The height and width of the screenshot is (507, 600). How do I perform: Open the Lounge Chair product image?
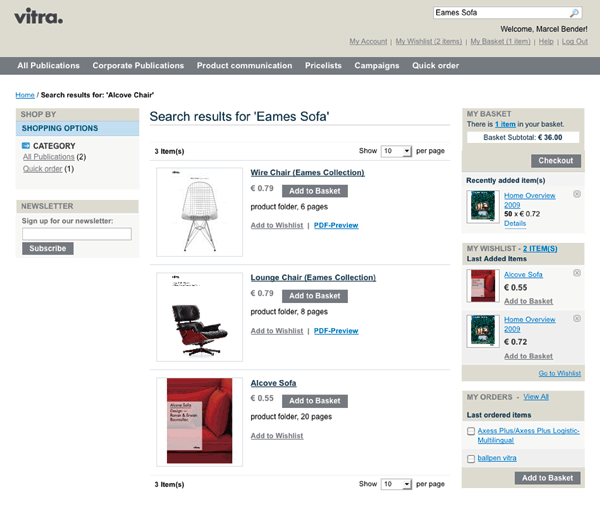(199, 315)
